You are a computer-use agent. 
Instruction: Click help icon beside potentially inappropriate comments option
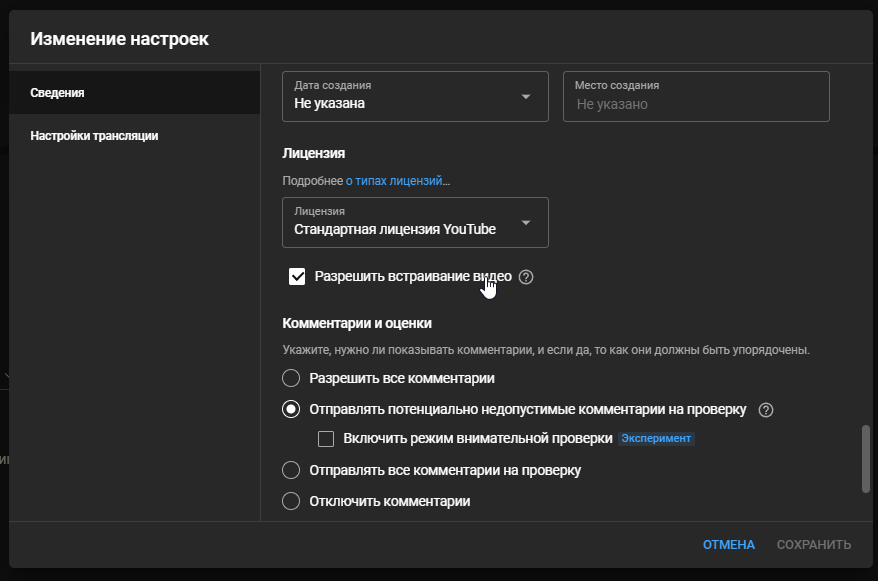[x=766, y=409]
